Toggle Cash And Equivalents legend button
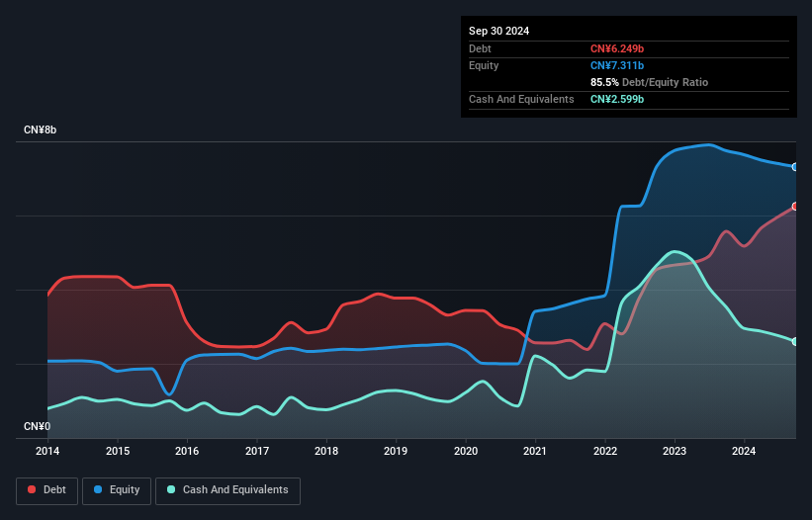The image size is (812, 520). [227, 490]
